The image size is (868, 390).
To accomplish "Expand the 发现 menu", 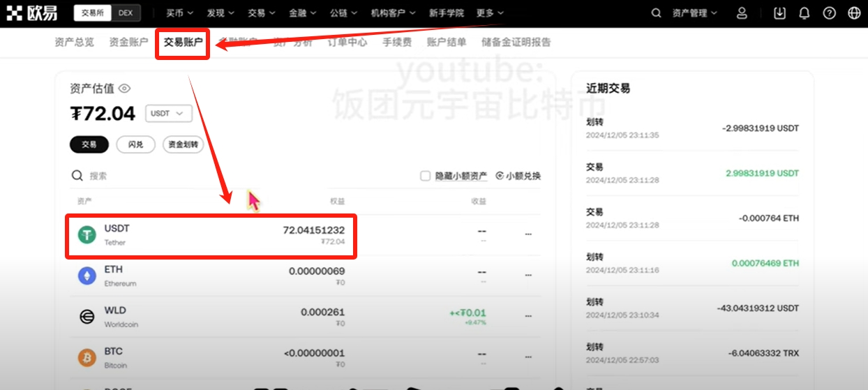I will click(x=220, y=13).
